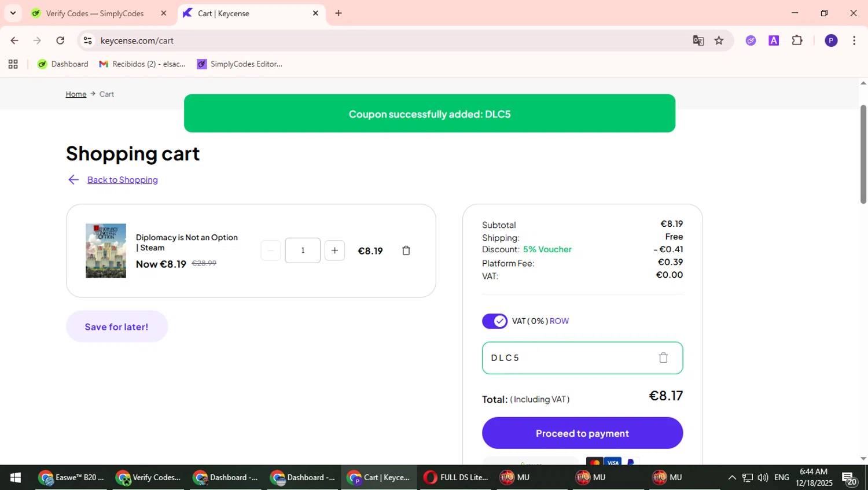Image resolution: width=868 pixels, height=490 pixels.
Task: Switch to FULL DS Lite Opera window
Action: 457,477
